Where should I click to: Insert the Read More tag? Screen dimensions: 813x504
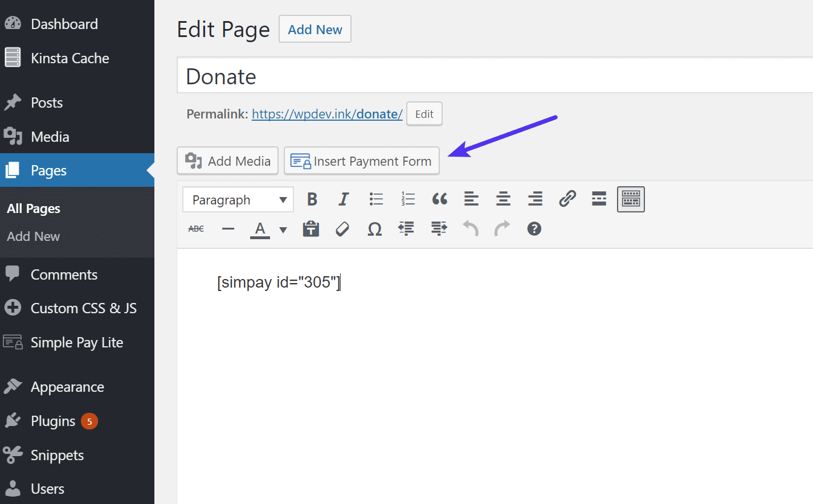pyautogui.click(x=599, y=199)
